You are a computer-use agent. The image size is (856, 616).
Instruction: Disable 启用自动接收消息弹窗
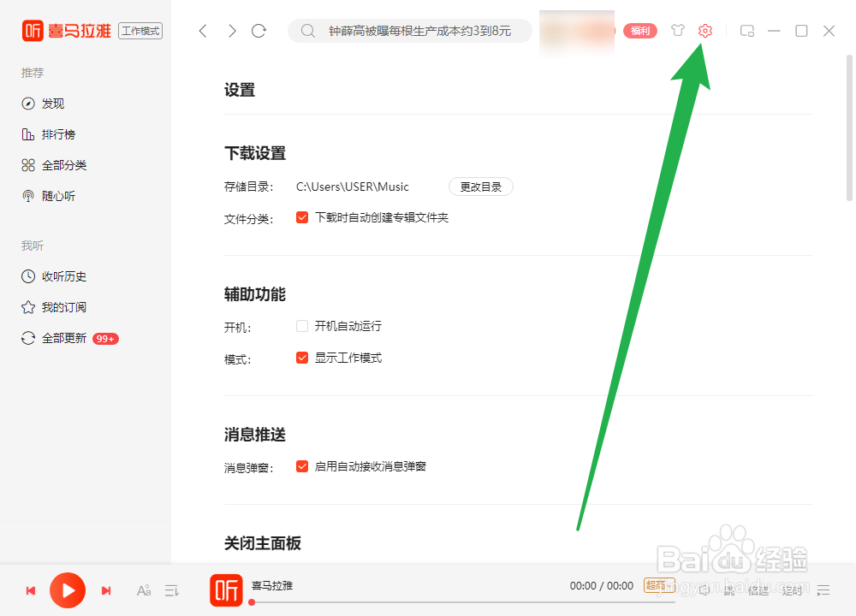302,465
